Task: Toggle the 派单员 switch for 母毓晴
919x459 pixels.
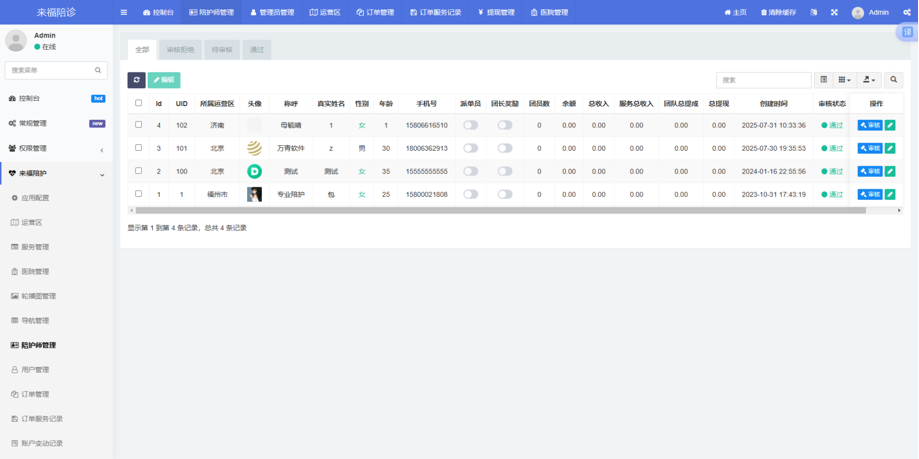Action: [470, 125]
